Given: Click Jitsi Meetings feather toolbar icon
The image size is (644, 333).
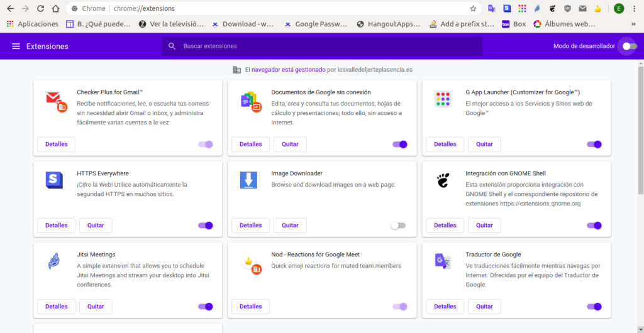Looking at the screenshot, I should [537, 8].
